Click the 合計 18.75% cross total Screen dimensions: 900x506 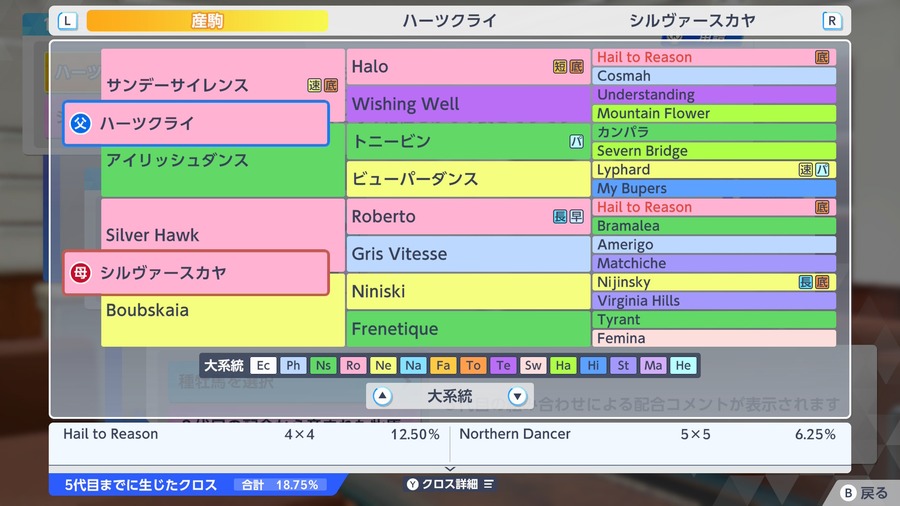pos(280,485)
